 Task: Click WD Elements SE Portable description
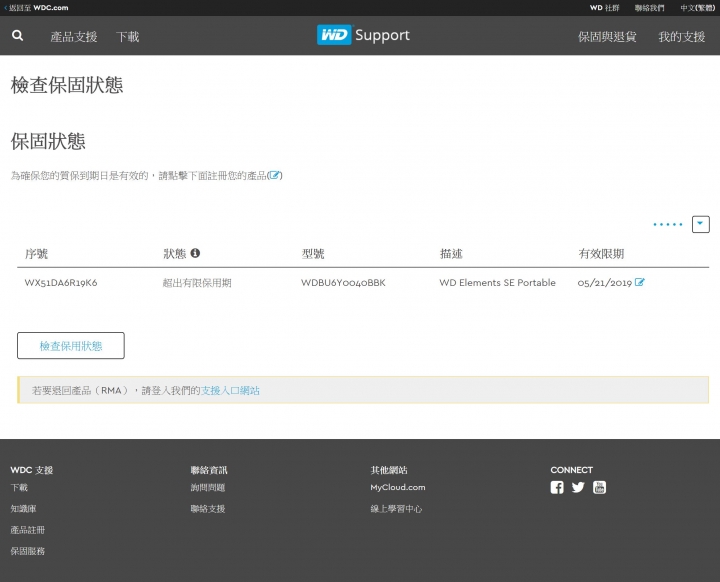[497, 283]
